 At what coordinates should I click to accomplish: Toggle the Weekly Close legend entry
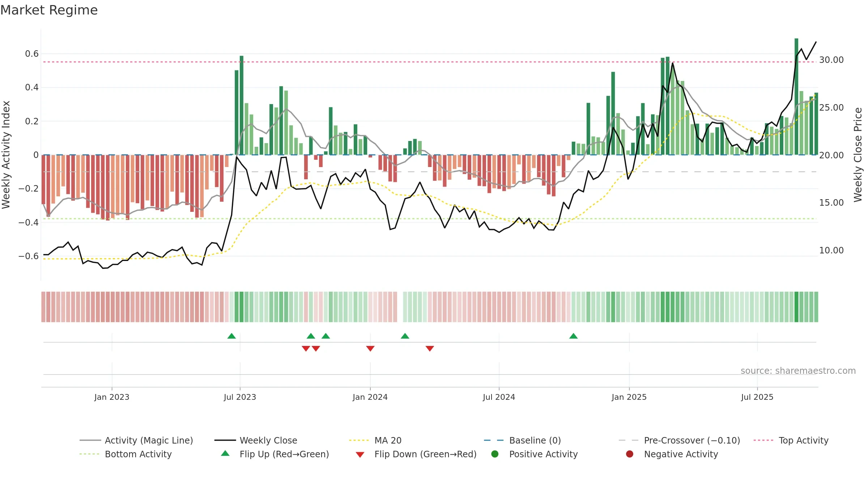(256, 440)
